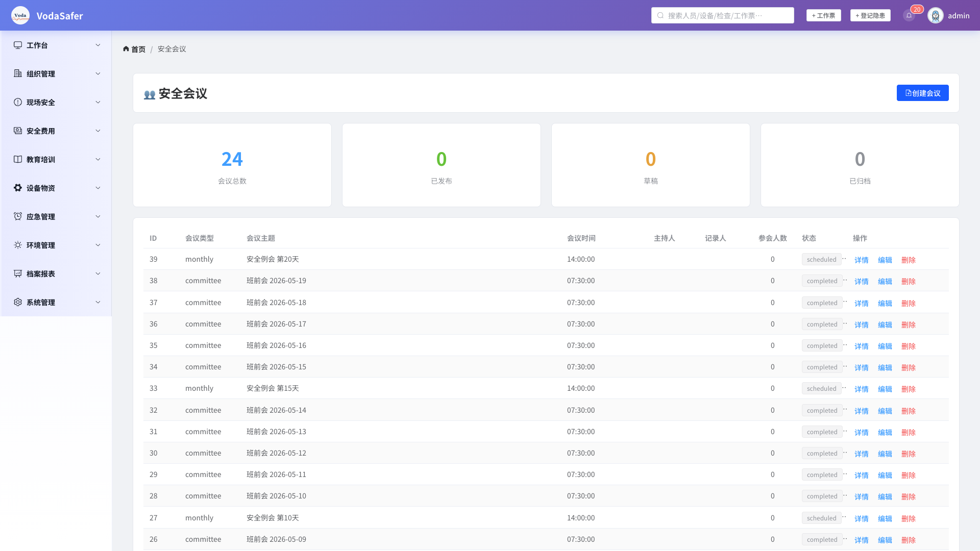980x551 pixels.
Task: Expand the 系统管理 chevron
Action: pos(98,302)
